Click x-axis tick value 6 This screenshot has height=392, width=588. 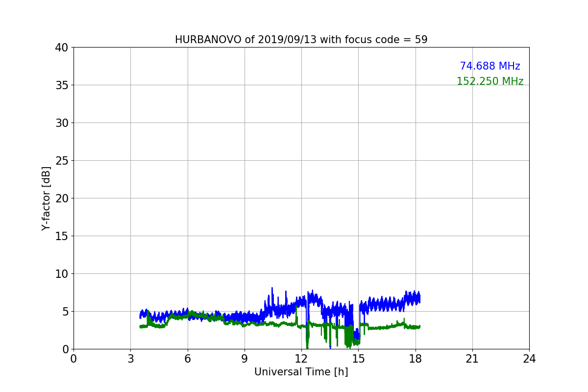187,359
